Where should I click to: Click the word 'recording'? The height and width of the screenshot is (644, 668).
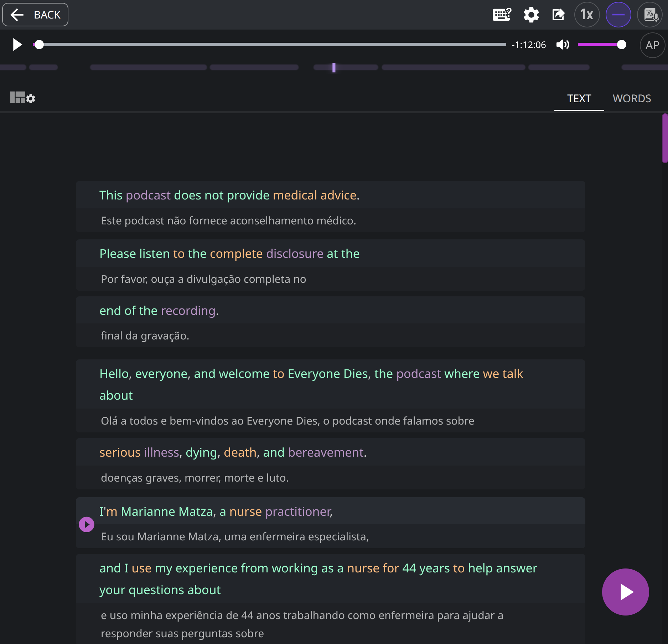(x=188, y=311)
